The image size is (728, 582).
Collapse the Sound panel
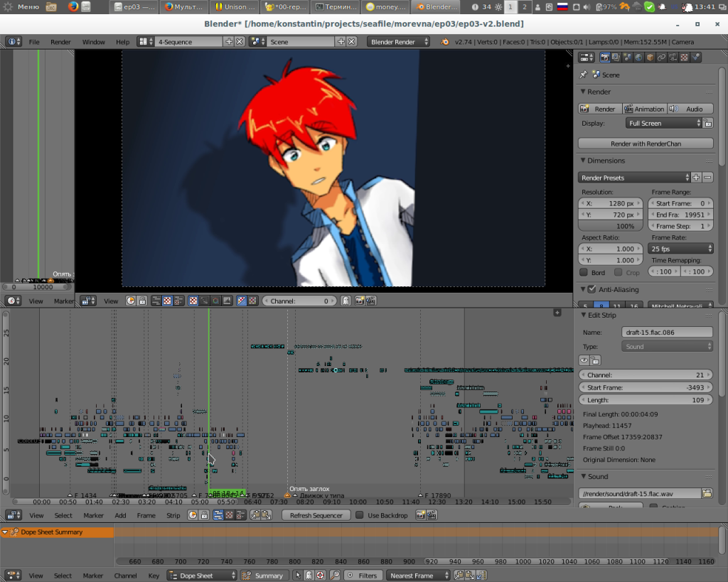click(584, 477)
